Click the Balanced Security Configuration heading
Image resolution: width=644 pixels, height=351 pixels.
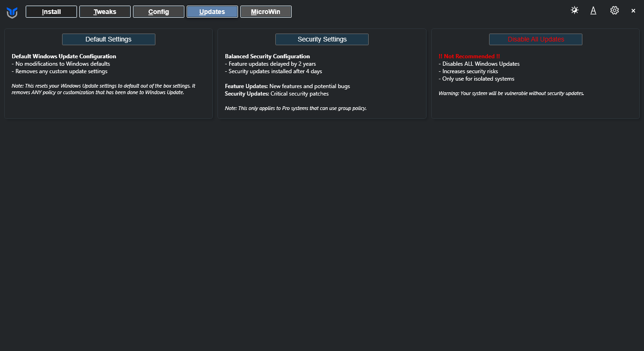pyautogui.click(x=267, y=56)
